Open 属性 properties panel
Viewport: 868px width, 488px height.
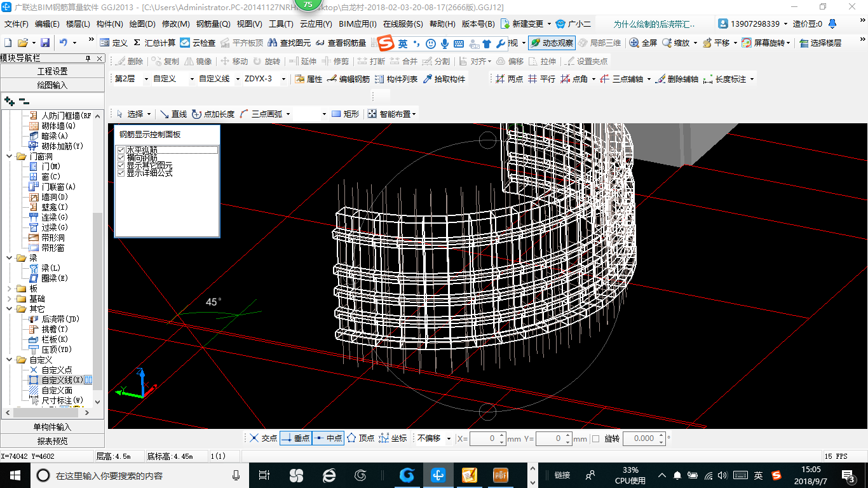308,79
